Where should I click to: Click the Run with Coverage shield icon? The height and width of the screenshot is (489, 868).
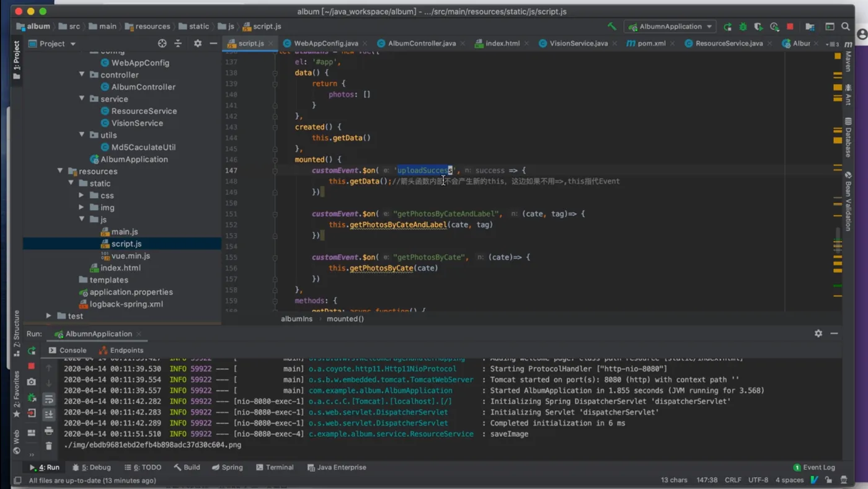point(758,27)
